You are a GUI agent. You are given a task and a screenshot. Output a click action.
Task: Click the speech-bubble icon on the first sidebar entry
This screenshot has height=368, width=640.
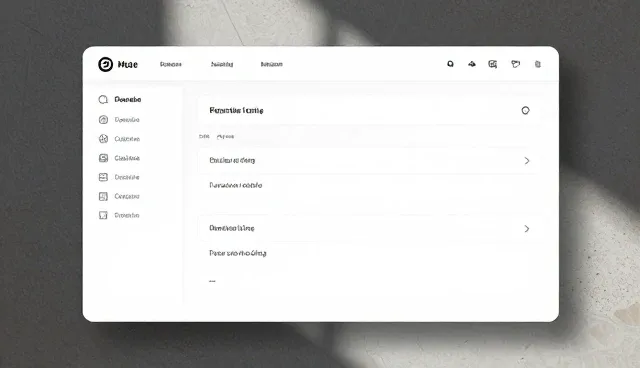(103, 100)
